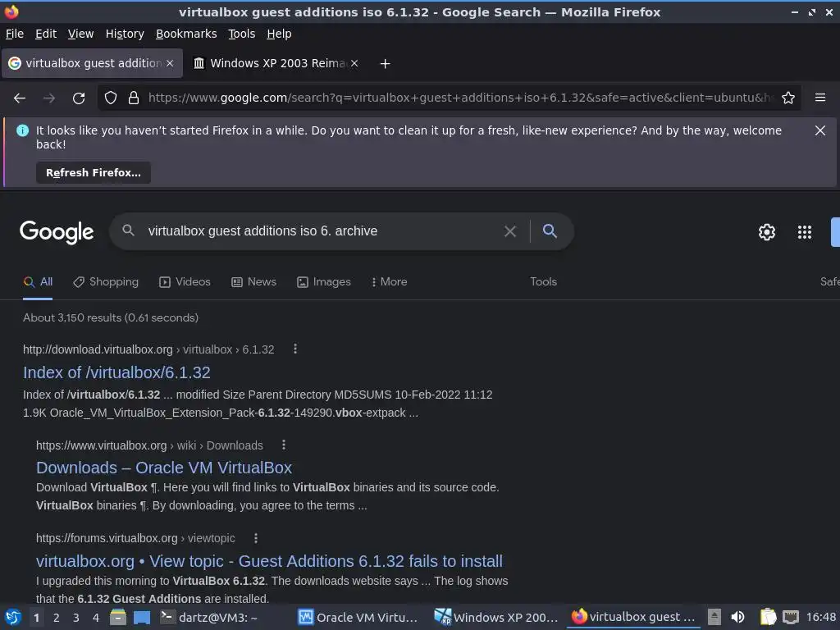840x630 pixels.
Task: Open Oracle VM VirtualBox taskbar window
Action: tap(358, 617)
